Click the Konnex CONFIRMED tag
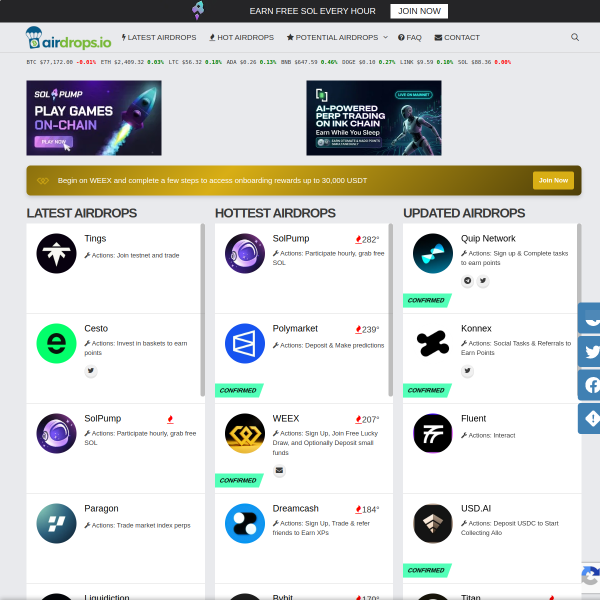 426,390
